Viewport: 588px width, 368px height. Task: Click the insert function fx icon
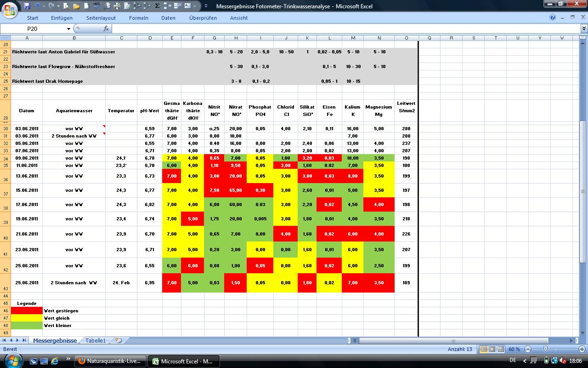pyautogui.click(x=106, y=29)
